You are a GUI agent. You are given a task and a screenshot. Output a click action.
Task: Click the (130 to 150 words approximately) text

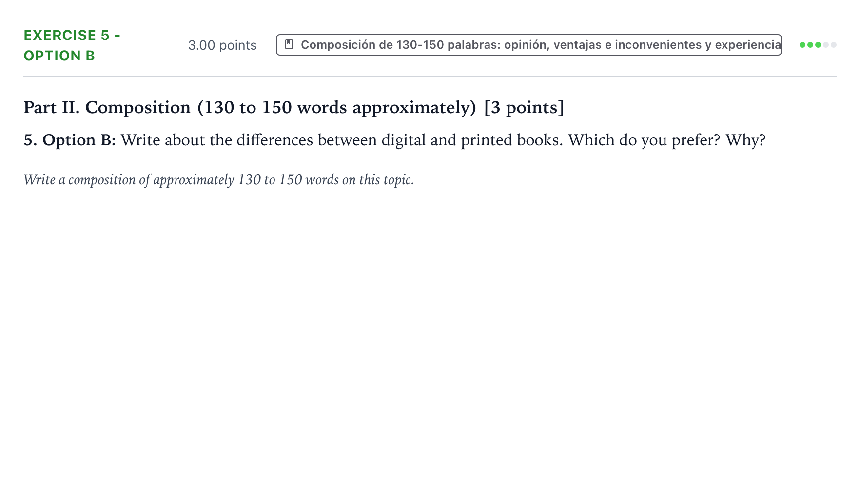click(336, 107)
